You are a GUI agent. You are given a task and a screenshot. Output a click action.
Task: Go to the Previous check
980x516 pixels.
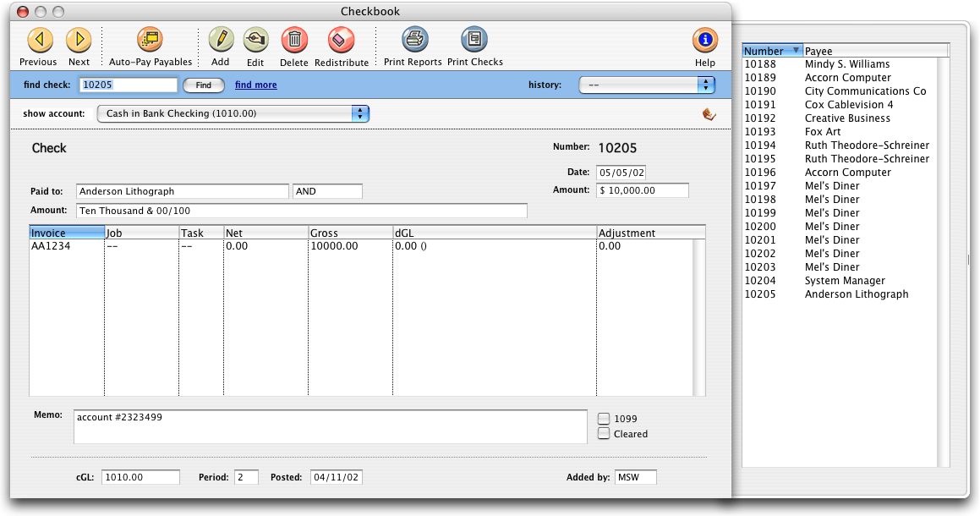(x=39, y=40)
